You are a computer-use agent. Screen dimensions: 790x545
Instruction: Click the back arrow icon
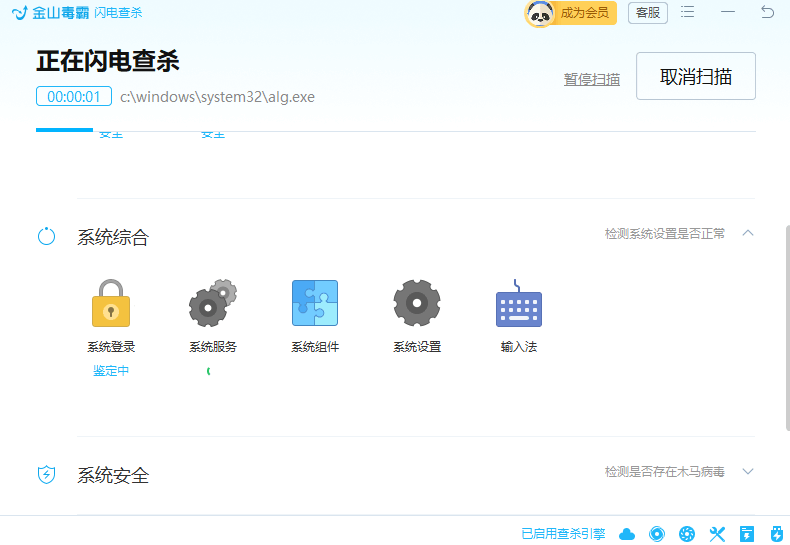click(767, 12)
